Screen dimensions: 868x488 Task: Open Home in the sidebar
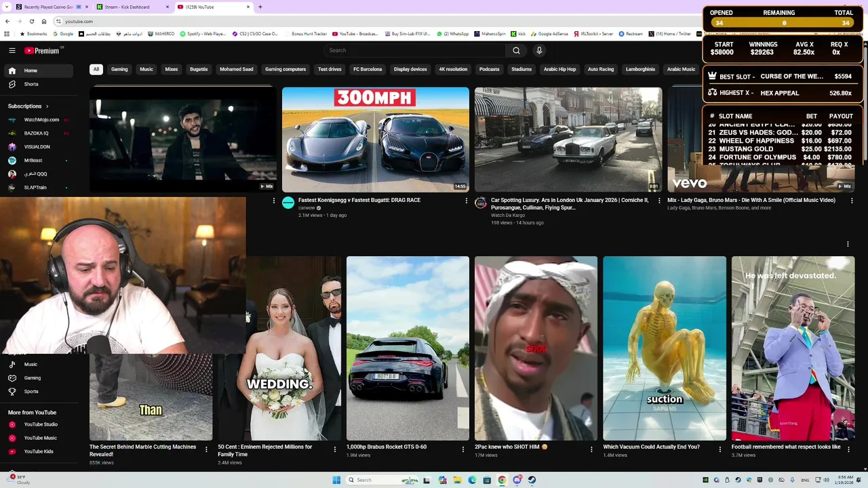point(38,70)
